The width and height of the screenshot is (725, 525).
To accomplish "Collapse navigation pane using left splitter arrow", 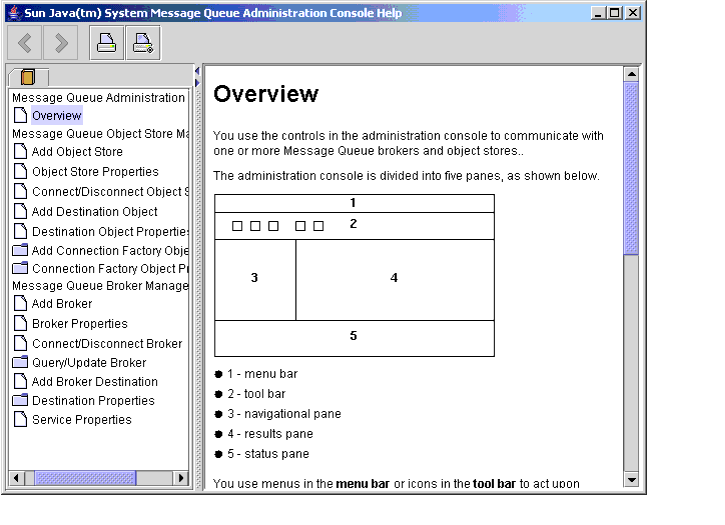I will 197,71.
